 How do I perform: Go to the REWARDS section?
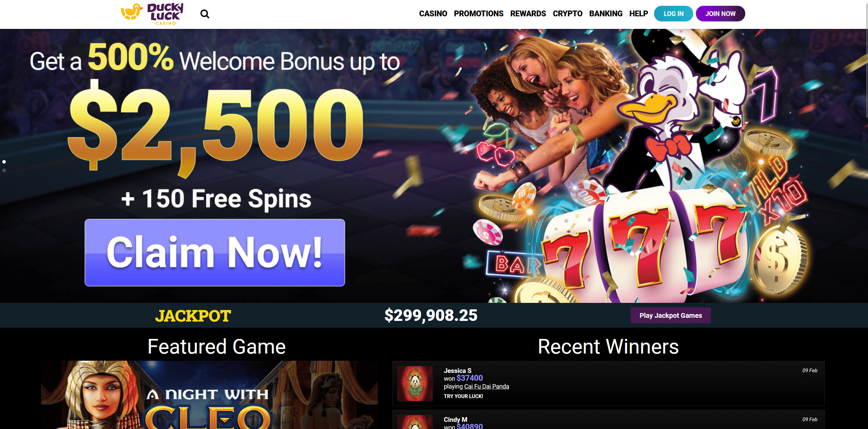[528, 14]
